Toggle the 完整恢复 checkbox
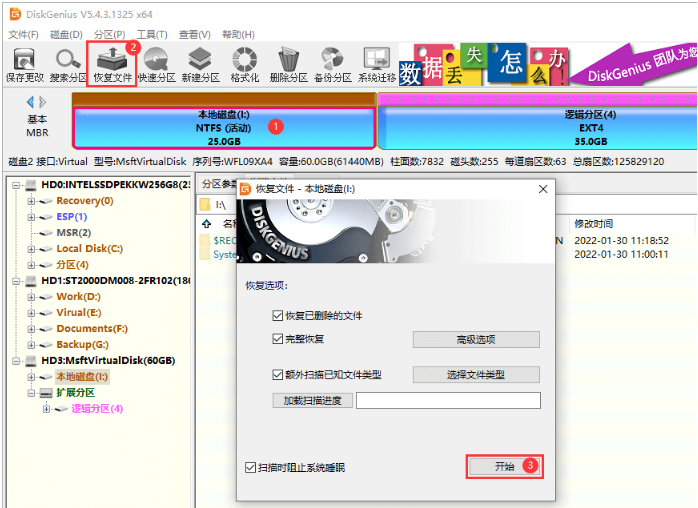 click(x=278, y=339)
